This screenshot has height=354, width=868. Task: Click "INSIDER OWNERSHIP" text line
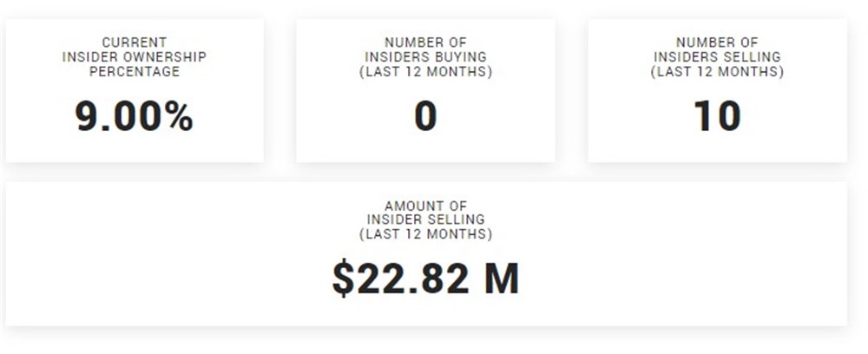click(x=134, y=57)
